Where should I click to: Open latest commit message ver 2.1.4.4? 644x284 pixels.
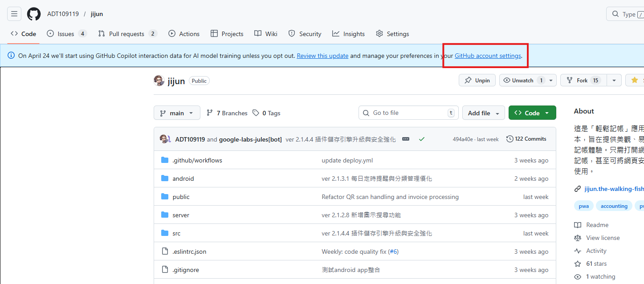click(x=341, y=139)
